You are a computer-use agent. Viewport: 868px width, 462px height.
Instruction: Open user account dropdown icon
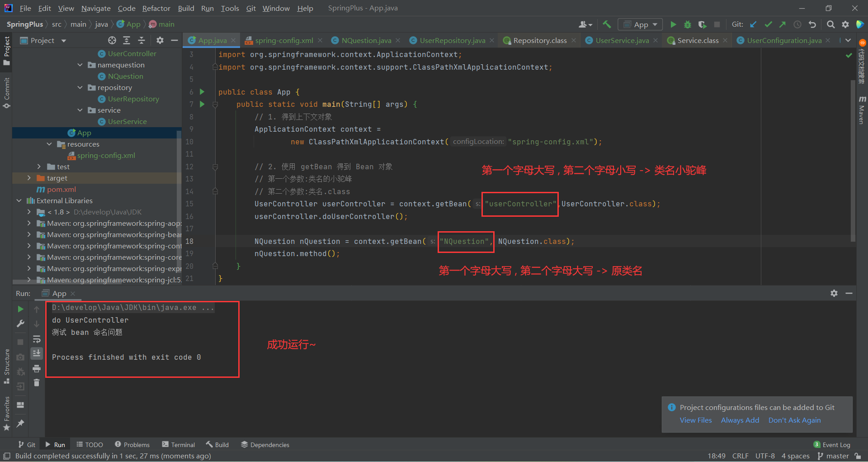(585, 24)
